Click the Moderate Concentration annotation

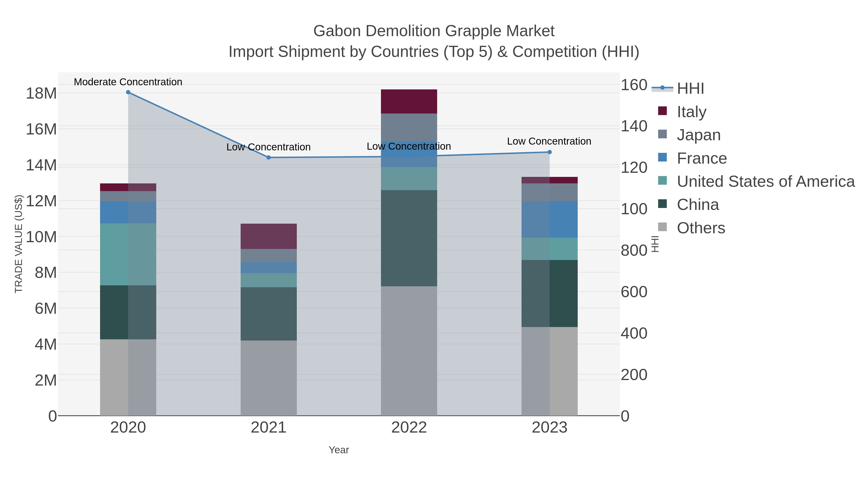tap(128, 82)
